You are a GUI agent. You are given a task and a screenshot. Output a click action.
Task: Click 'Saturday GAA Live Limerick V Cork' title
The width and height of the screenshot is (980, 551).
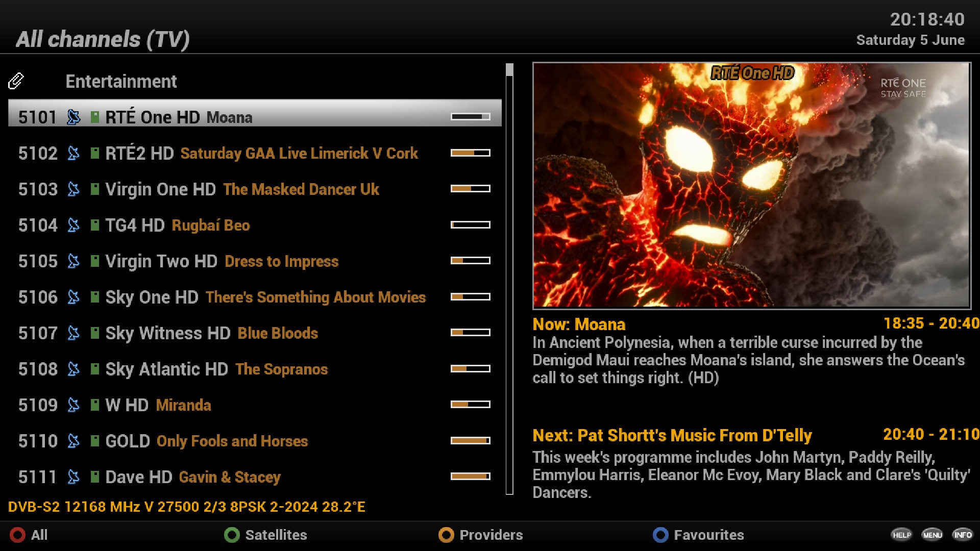[299, 153]
